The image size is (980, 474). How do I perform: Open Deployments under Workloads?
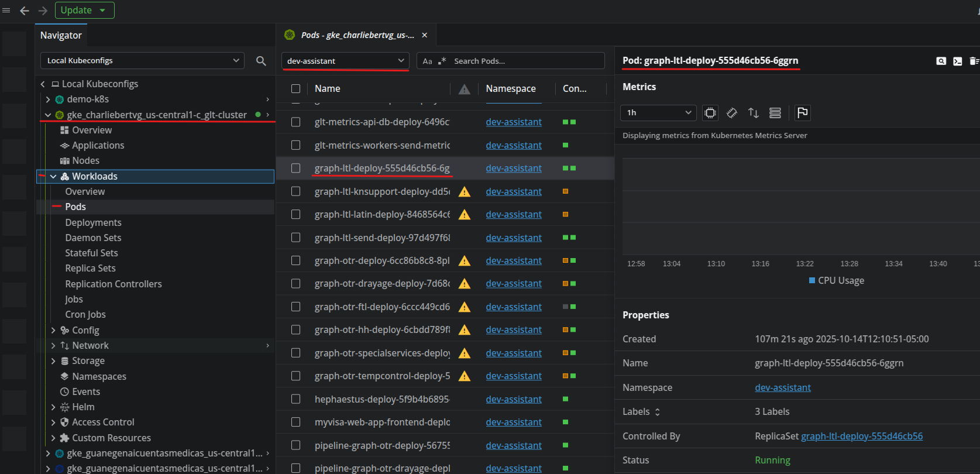93,222
